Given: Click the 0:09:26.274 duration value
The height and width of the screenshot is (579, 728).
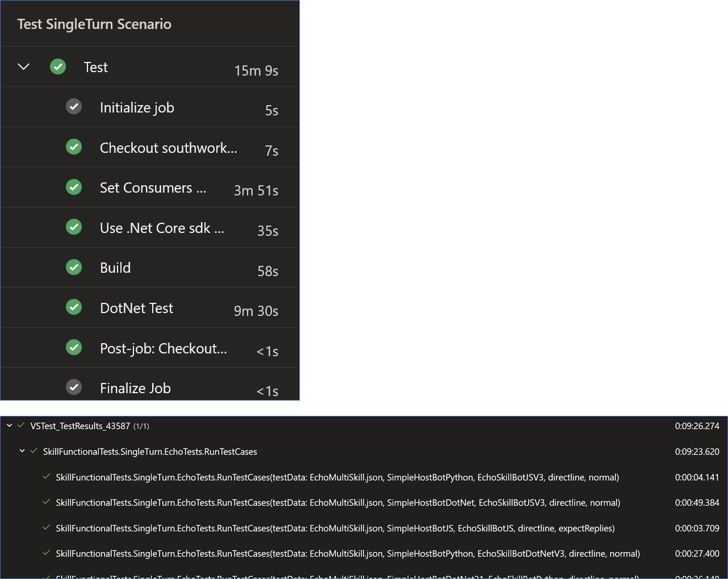Looking at the screenshot, I should point(697,425).
